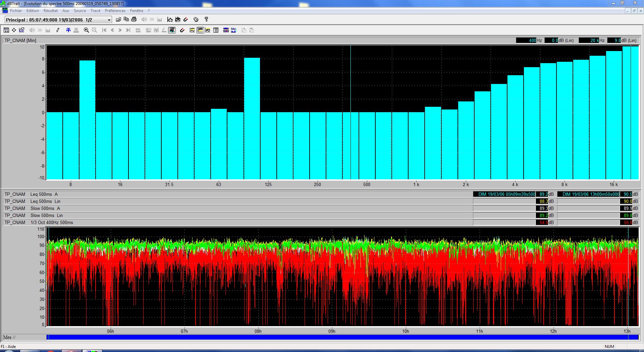This screenshot has height=352, width=644.
Task: Click the DIM 19/03/06 13h00m50s000 header
Action: pyautogui.click(x=589, y=194)
